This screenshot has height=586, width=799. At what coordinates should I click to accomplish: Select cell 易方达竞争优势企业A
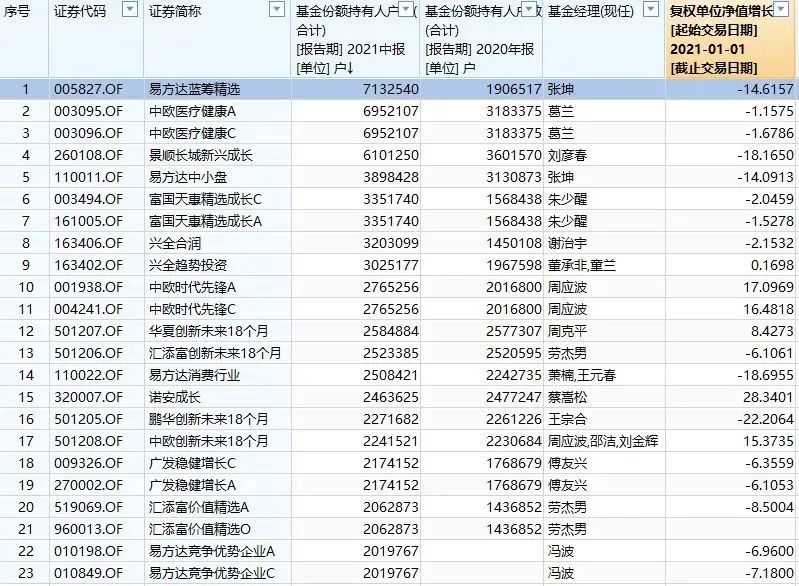tap(212, 551)
